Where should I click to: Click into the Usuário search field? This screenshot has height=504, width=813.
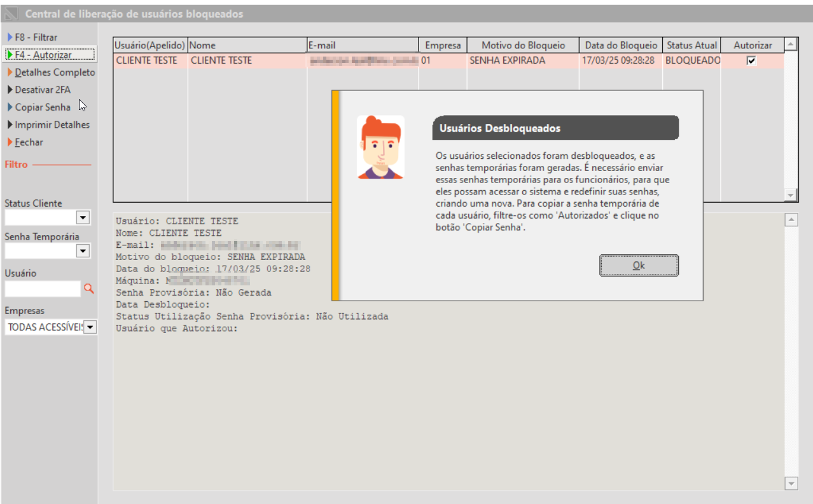click(x=43, y=289)
